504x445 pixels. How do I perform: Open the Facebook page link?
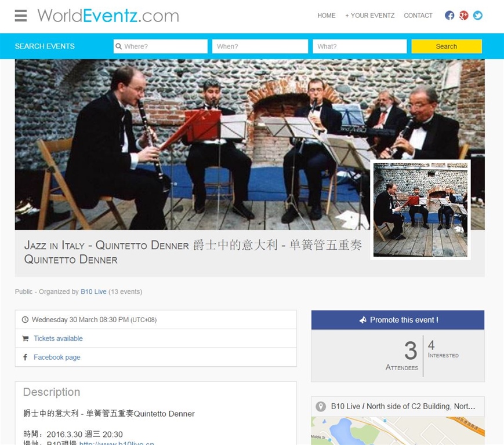(x=57, y=357)
